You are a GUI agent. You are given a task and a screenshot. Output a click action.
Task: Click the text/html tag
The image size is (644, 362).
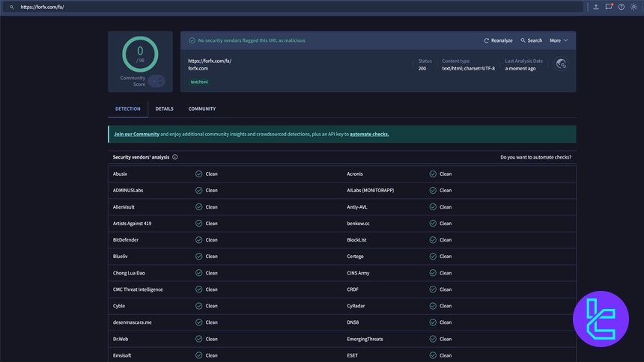click(x=199, y=82)
